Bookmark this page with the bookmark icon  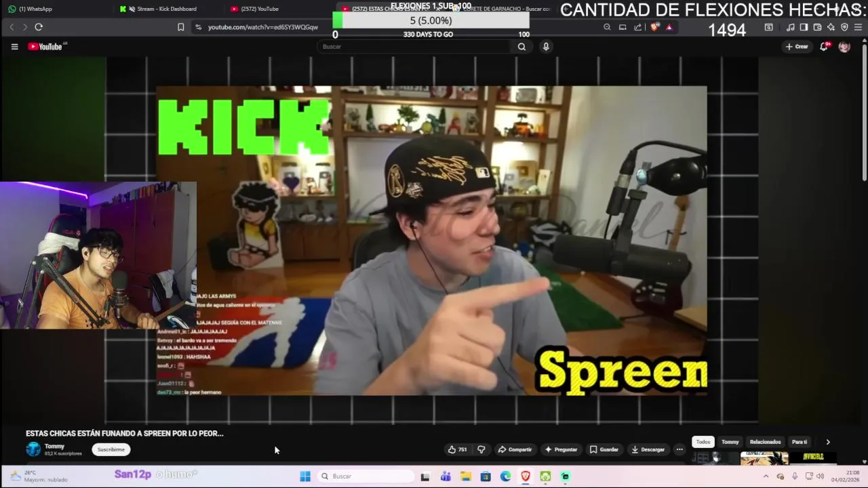pyautogui.click(x=180, y=27)
